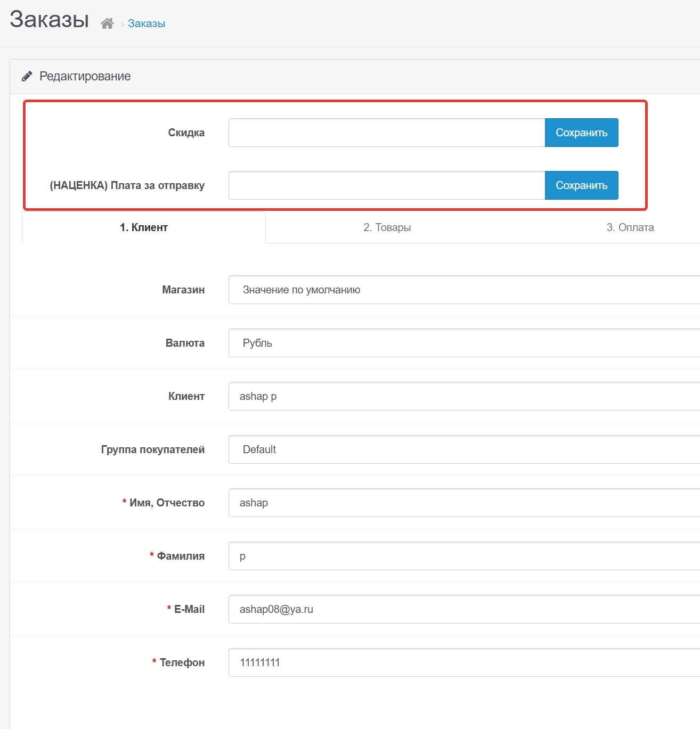This screenshot has height=729, width=700.
Task: Save the Скидка discount value
Action: (581, 133)
